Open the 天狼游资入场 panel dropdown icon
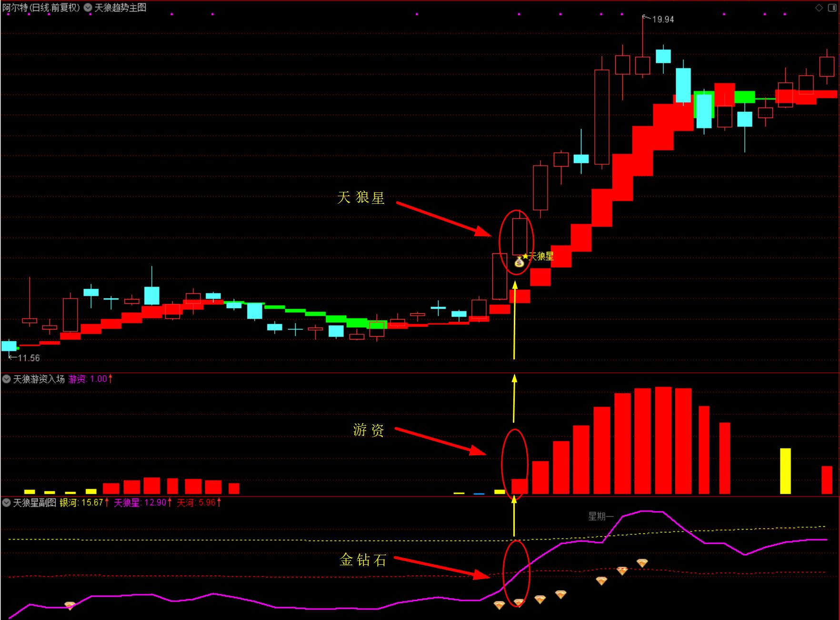This screenshot has width=840, height=620. 7,379
